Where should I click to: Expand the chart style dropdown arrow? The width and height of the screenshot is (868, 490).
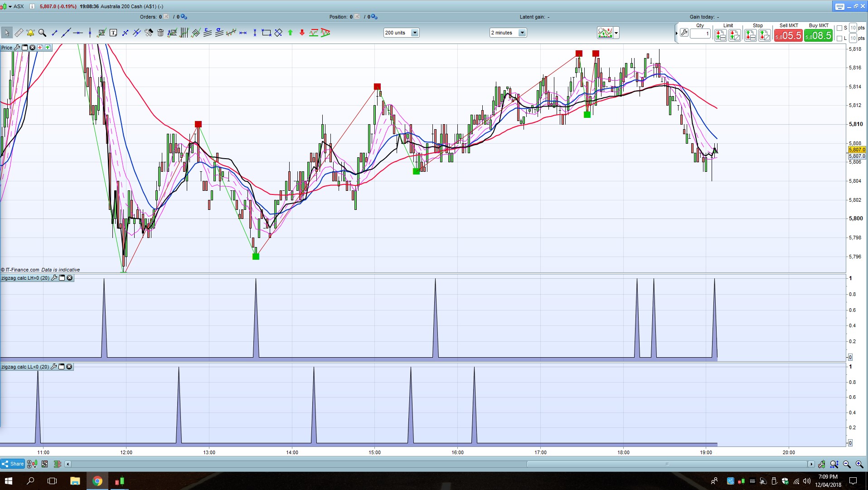point(616,33)
